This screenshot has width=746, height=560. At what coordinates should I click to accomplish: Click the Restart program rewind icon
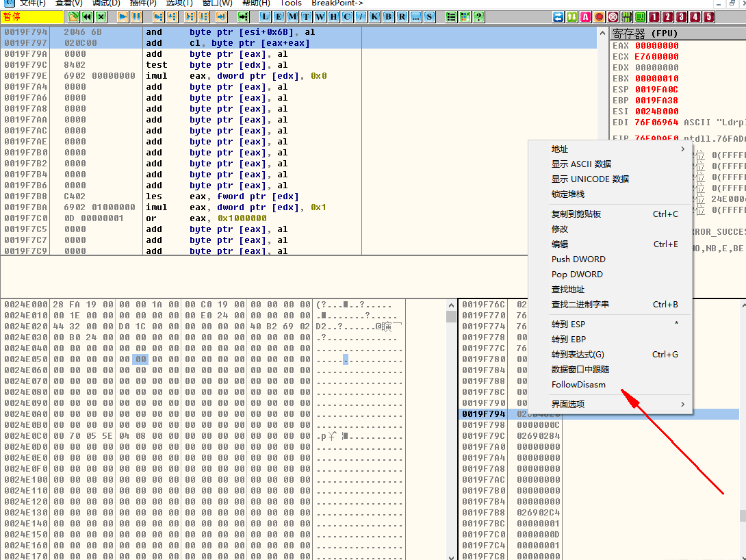[87, 17]
